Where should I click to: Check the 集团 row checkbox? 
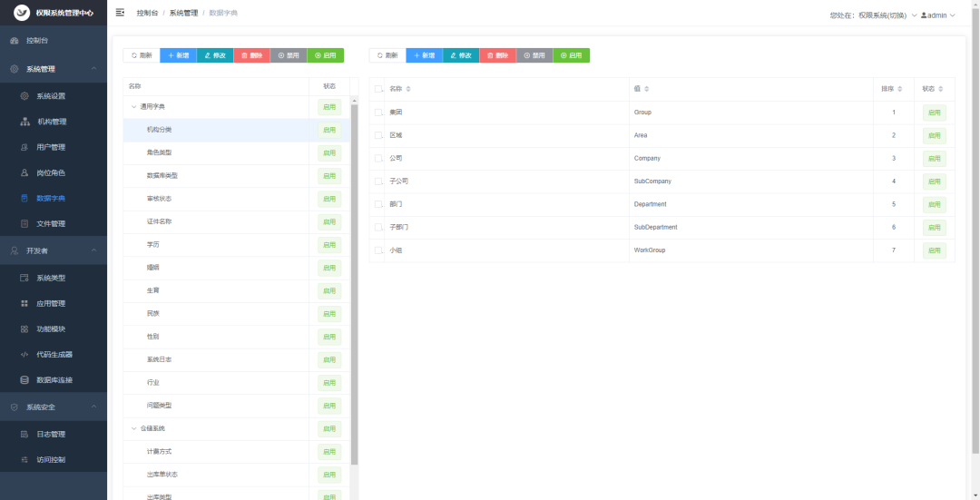click(378, 113)
